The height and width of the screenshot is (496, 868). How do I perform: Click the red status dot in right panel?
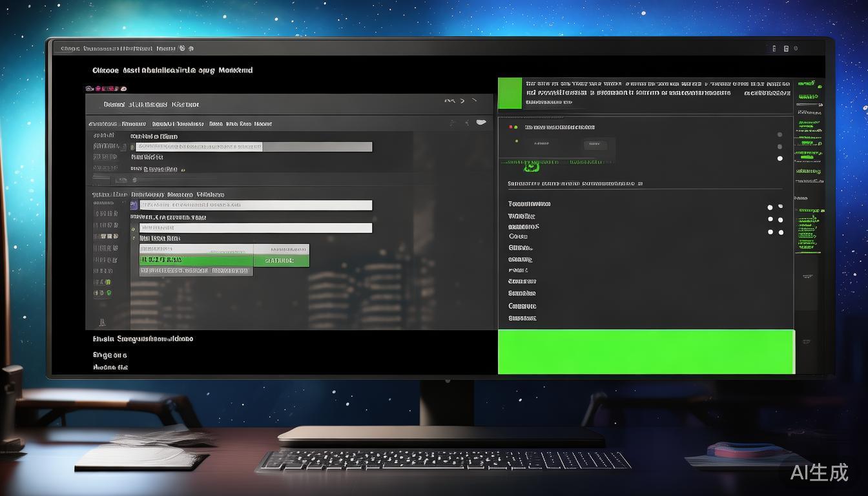[510, 127]
